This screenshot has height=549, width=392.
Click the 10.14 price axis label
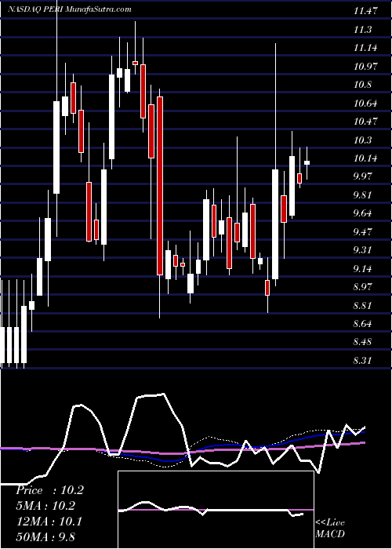pos(366,158)
